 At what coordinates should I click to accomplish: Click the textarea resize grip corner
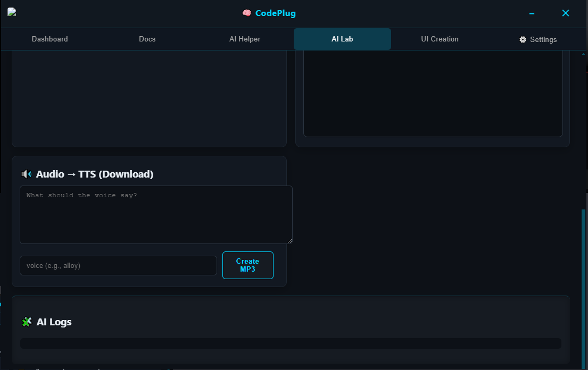[x=291, y=241]
